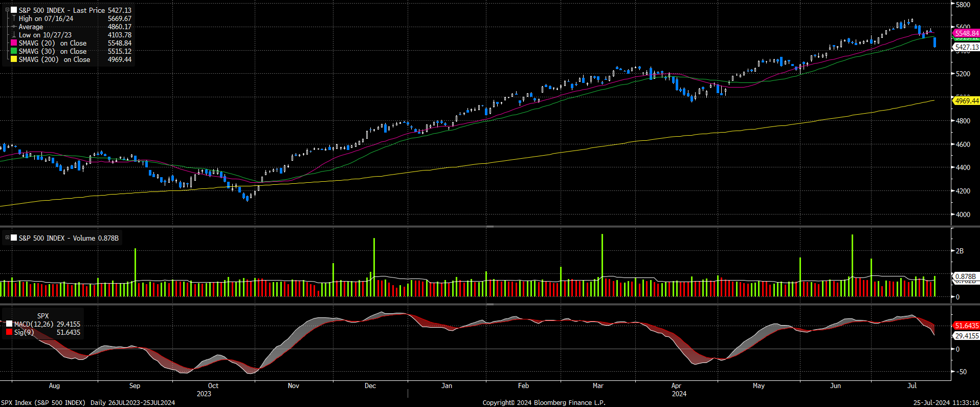Select the 'High on 07/16/24' legend row
980x407 pixels.
pos(46,18)
